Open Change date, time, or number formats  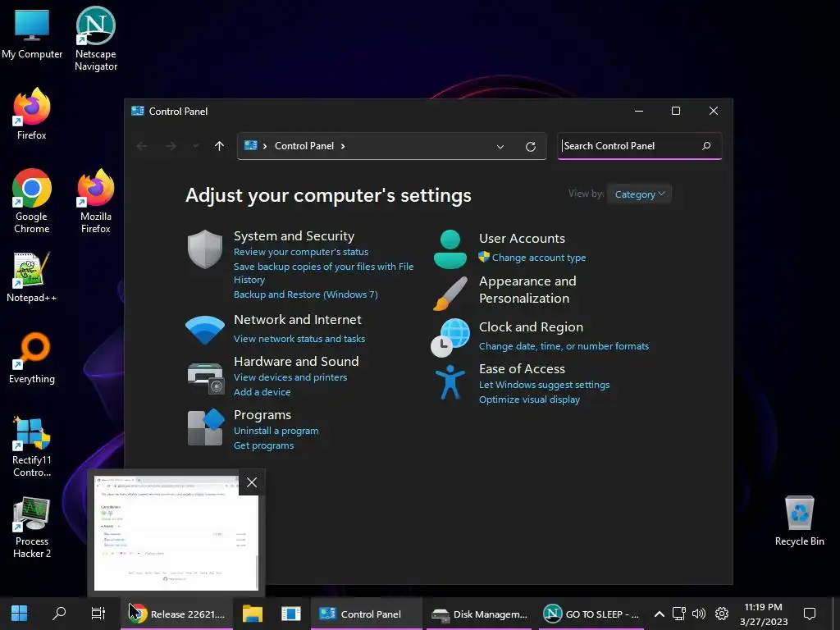[564, 346]
